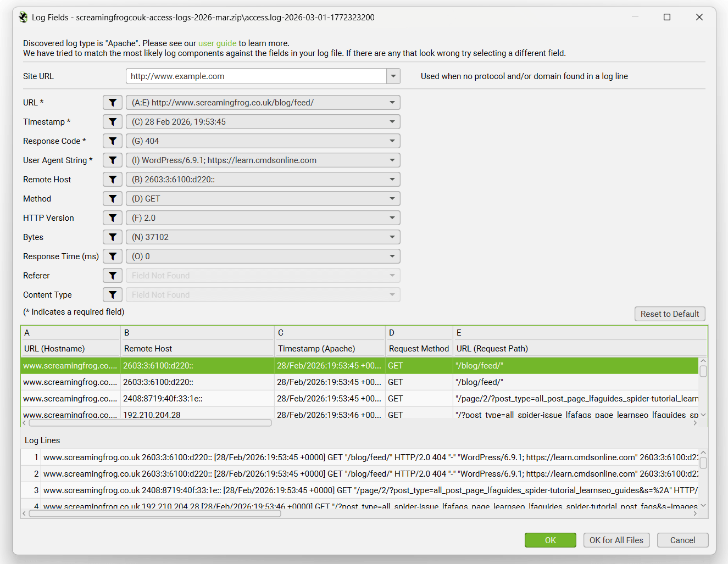728x564 pixels.
Task: Click column header A URL (Hostname)
Action: pyautogui.click(x=70, y=340)
